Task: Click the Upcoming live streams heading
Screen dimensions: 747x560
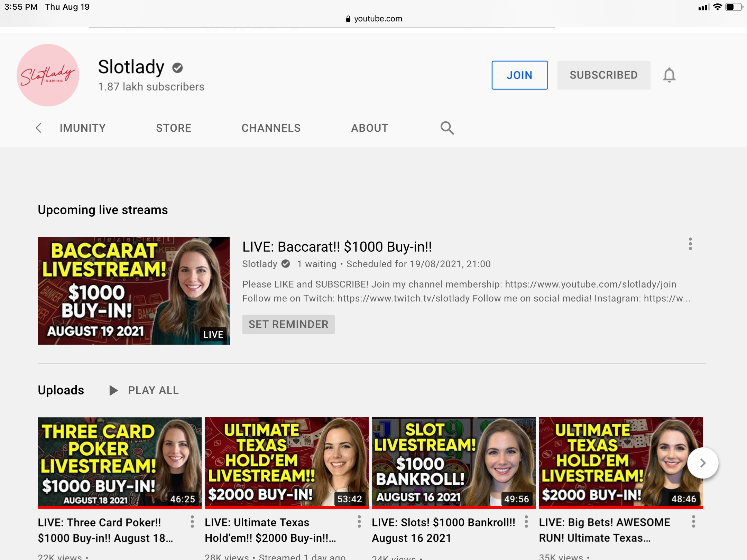Action: click(x=103, y=210)
